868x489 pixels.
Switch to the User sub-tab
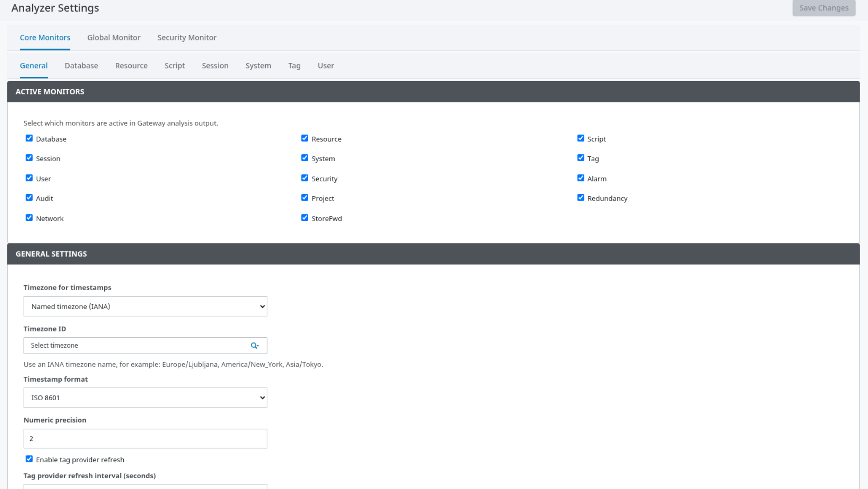pos(326,66)
